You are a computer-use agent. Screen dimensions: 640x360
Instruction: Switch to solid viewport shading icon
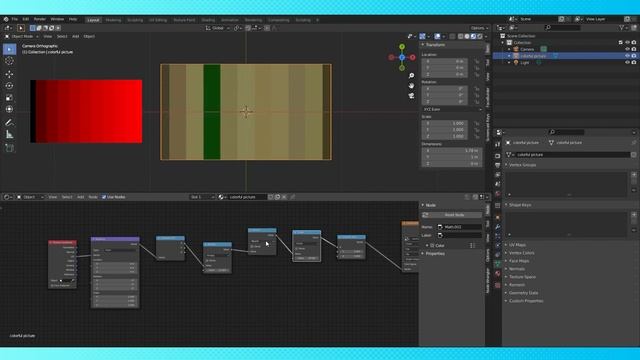pyautogui.click(x=467, y=36)
